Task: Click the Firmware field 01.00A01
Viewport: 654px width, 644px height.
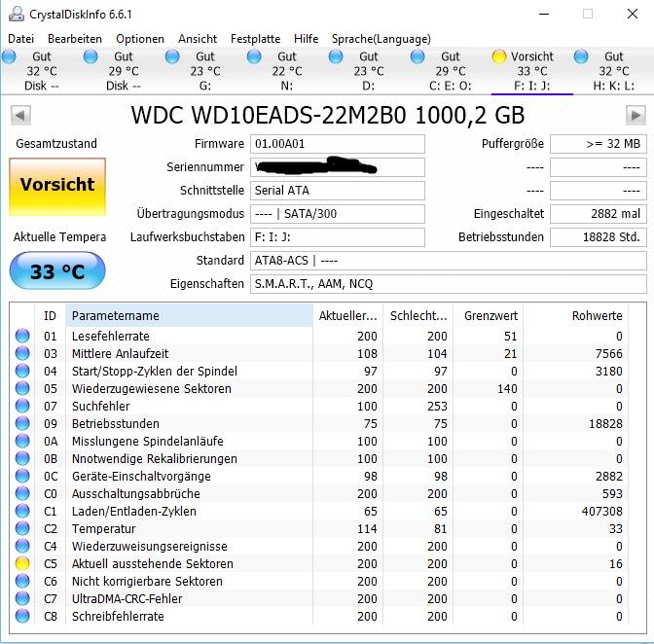Action: coord(338,144)
